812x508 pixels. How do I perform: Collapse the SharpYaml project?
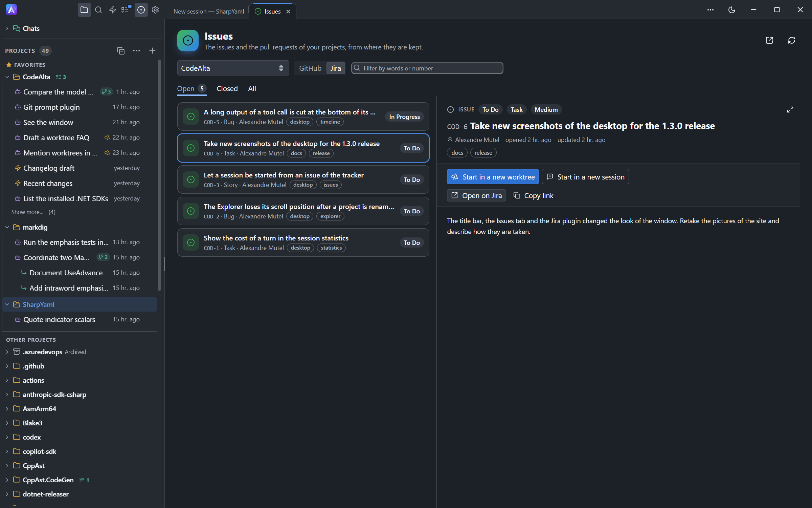(x=7, y=304)
